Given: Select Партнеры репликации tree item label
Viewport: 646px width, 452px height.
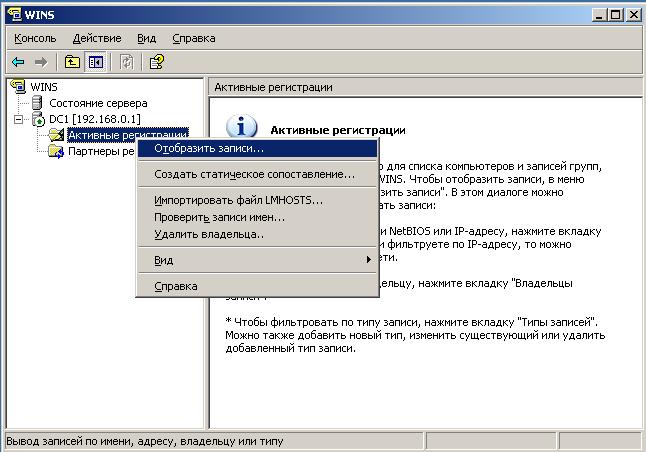Looking at the screenshot, I should (101, 151).
